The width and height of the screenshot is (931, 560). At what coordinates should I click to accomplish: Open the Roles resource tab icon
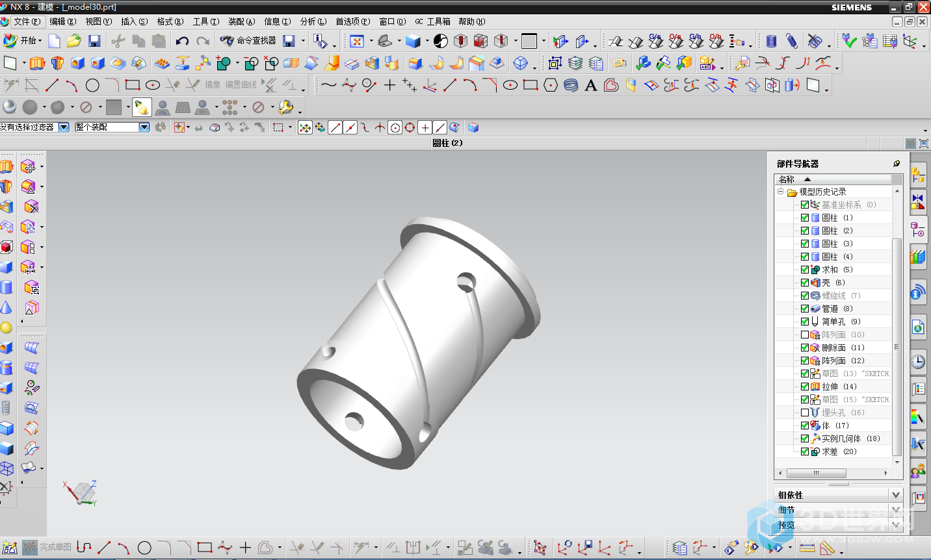coord(918,469)
